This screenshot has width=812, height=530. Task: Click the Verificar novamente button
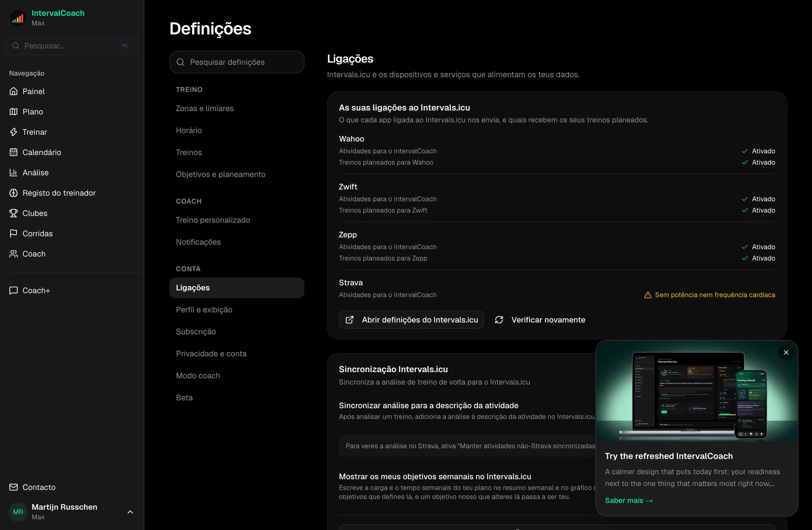(540, 320)
